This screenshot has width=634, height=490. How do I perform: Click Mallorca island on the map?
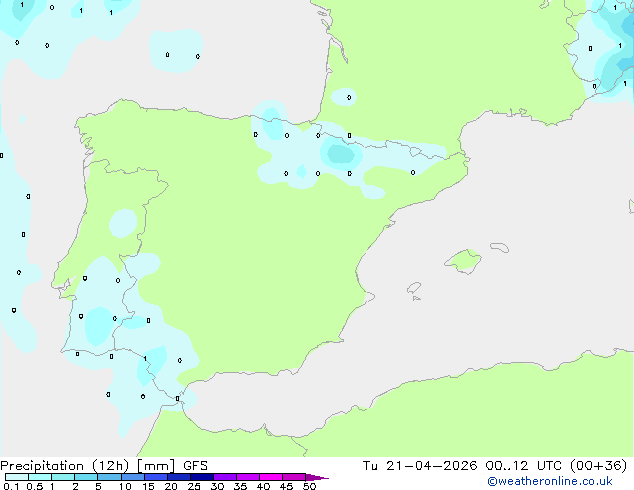pos(463,262)
